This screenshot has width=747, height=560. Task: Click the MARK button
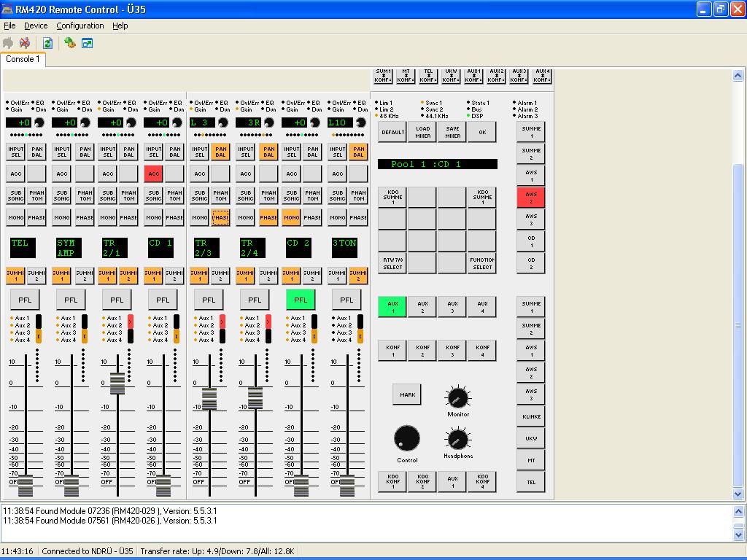pyautogui.click(x=407, y=394)
